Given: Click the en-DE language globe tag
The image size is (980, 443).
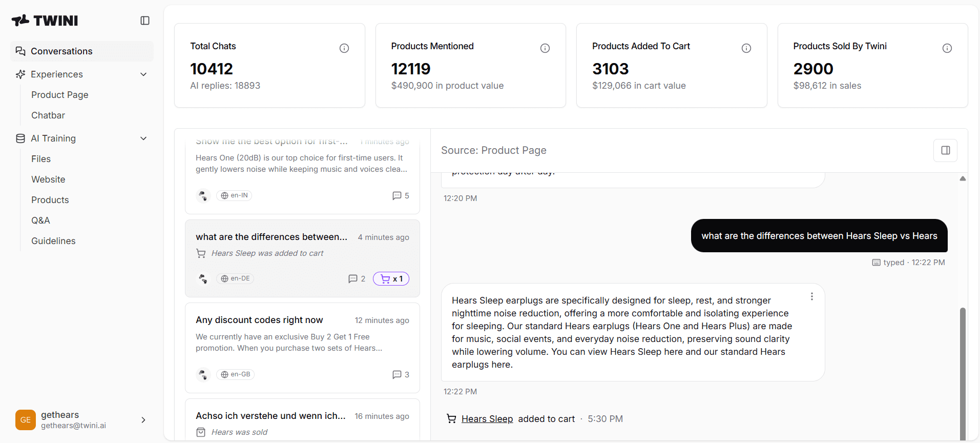Looking at the screenshot, I should point(235,278).
